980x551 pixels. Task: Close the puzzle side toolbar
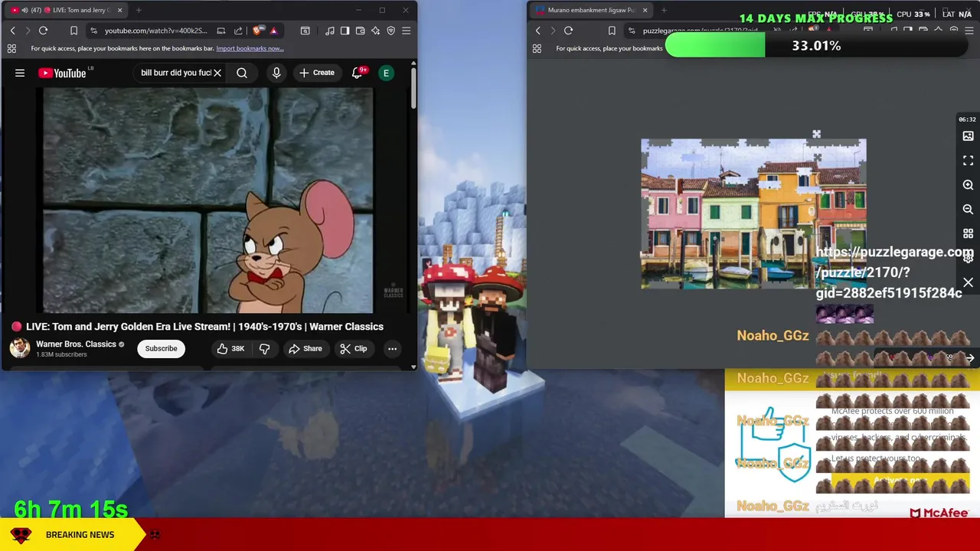pos(968,283)
